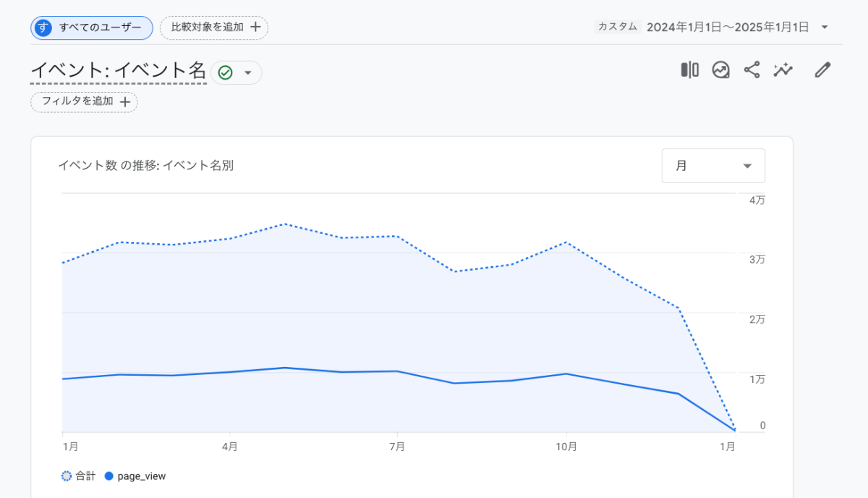
Task: Click the pencil customize report icon
Action: click(822, 69)
